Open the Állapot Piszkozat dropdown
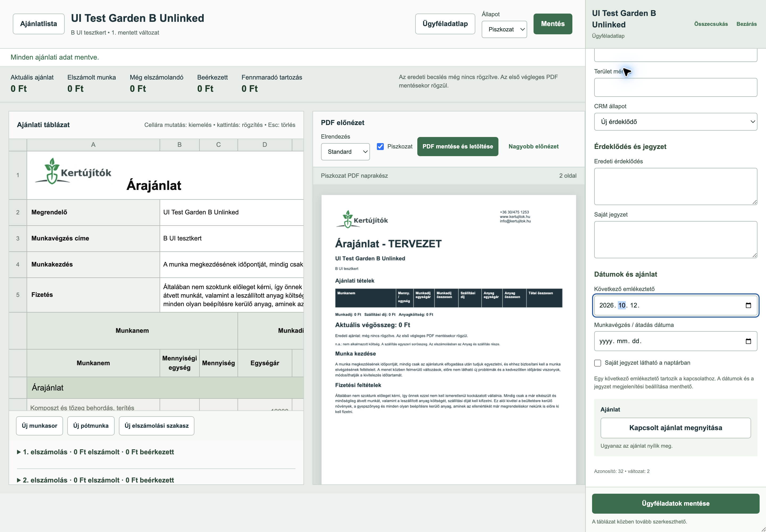Screen dimensions: 766x532 pos(504,29)
